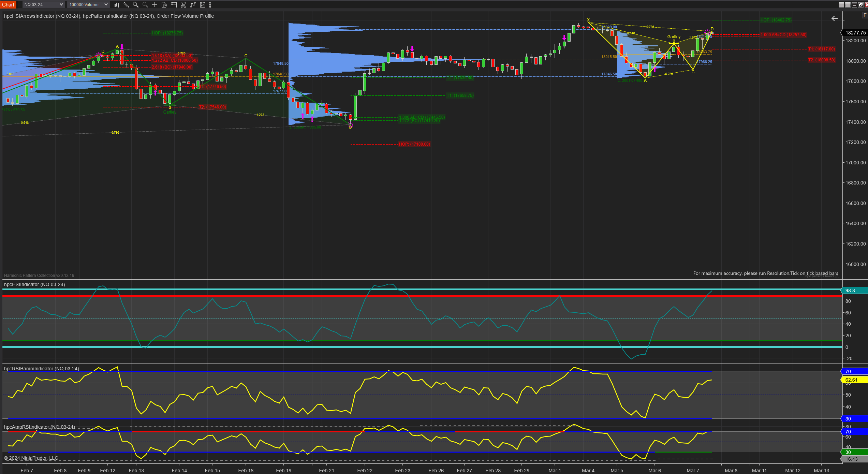Image resolution: width=868 pixels, height=474 pixels.
Task: Click the Chart tab label
Action: 8,5
